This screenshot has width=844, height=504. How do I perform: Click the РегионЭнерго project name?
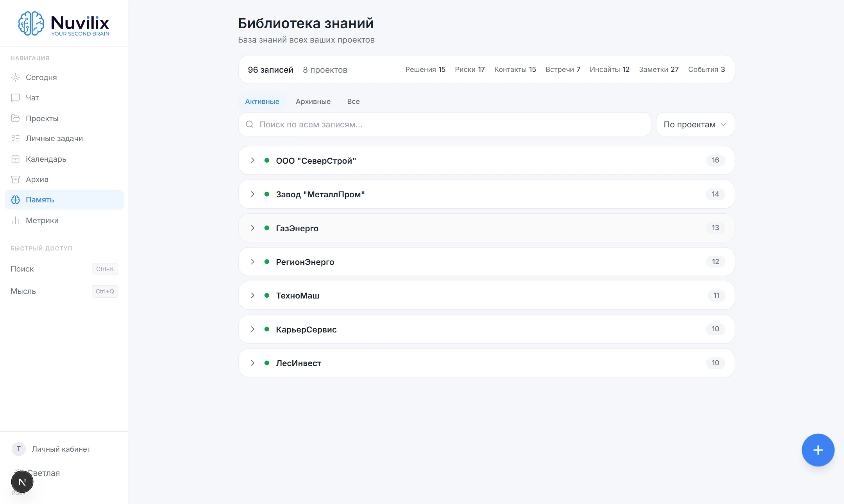pyautogui.click(x=305, y=262)
